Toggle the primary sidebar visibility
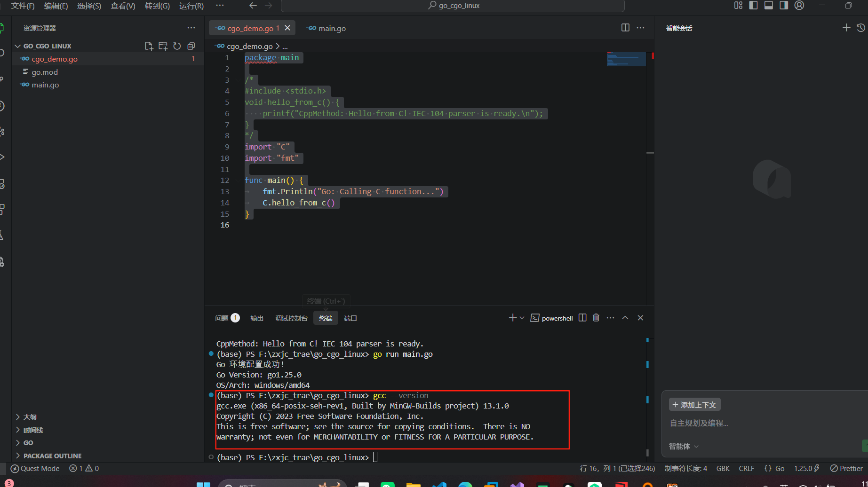The image size is (868, 487). tap(753, 5)
